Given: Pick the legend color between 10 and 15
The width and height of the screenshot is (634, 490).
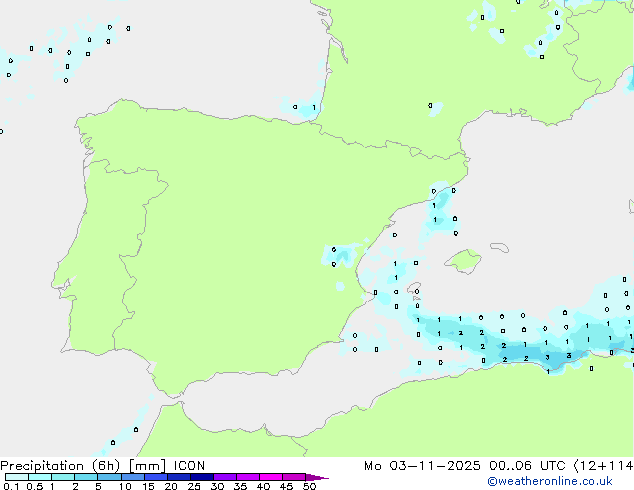Looking at the screenshot, I should [133, 477].
